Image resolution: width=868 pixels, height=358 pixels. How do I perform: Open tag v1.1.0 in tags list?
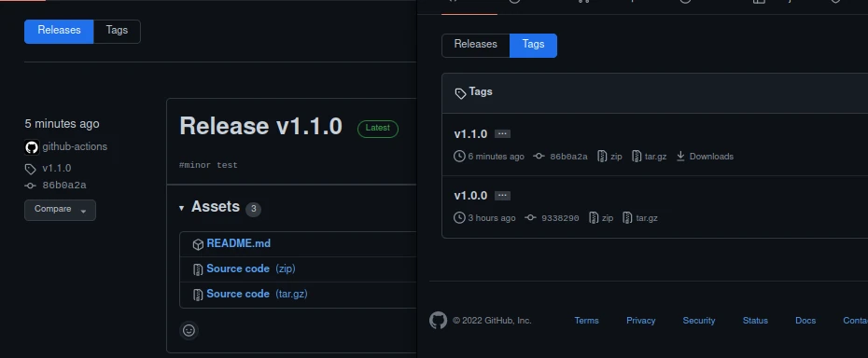pos(470,134)
